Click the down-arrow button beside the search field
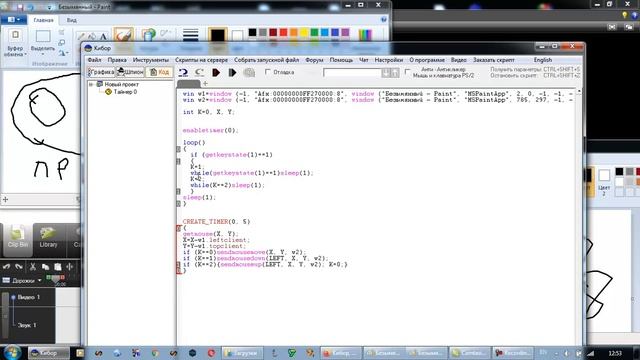The image size is (640, 360). (386, 73)
